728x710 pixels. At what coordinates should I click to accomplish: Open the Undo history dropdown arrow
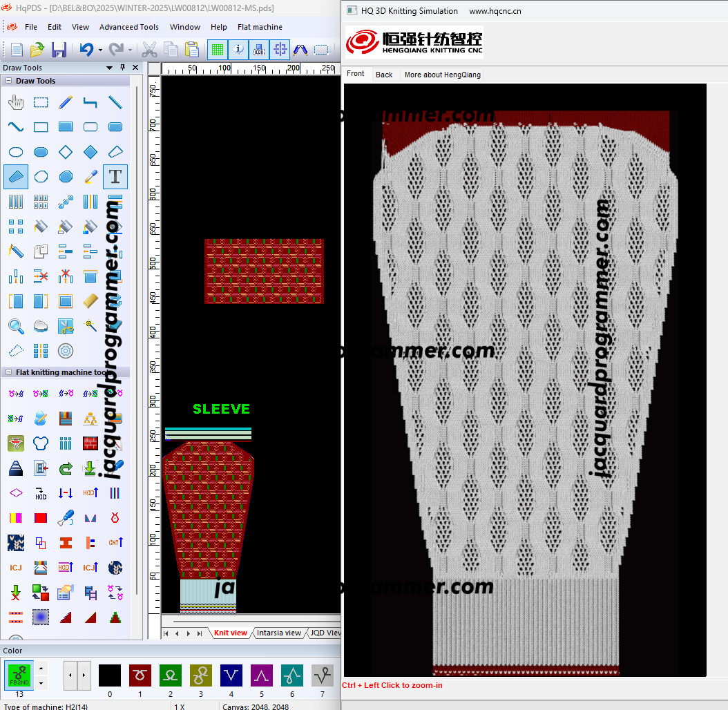pos(100,50)
